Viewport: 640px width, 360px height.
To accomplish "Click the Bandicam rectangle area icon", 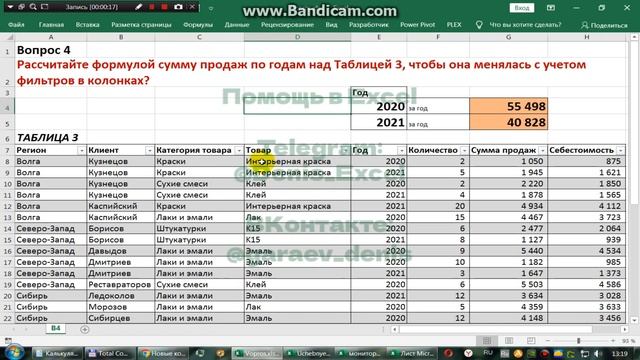I will click(45, 7).
